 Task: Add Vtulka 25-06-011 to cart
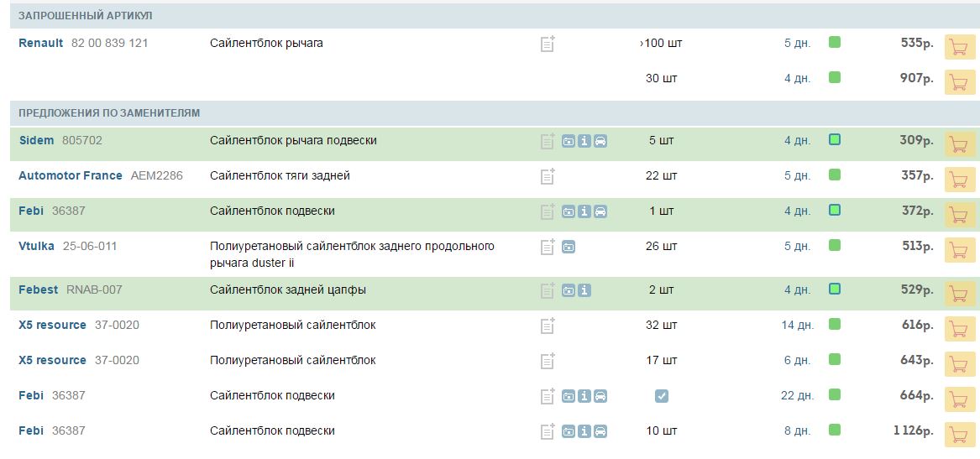959,250
